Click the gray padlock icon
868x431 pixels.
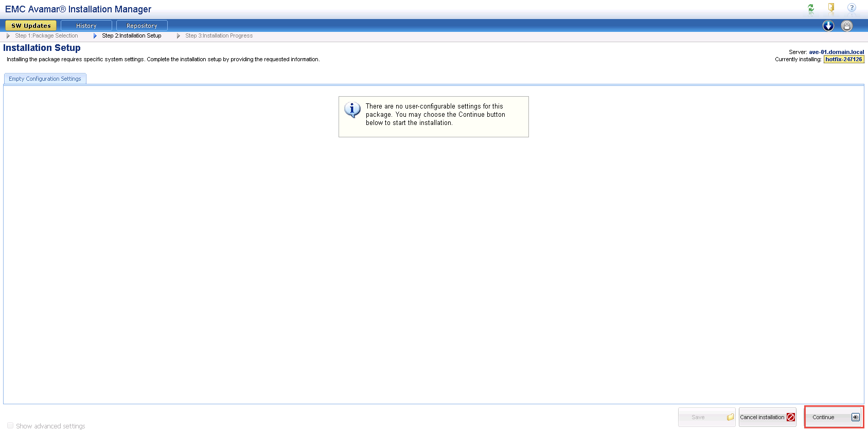tap(846, 26)
